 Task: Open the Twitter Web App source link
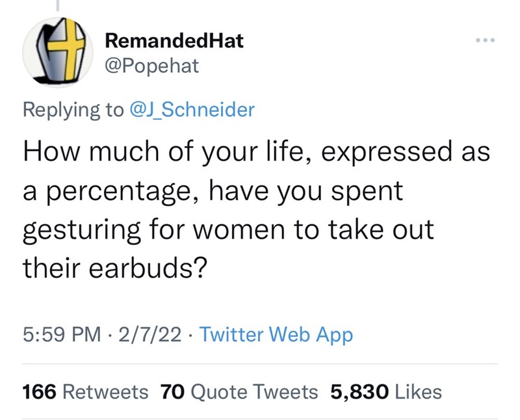coord(276,335)
